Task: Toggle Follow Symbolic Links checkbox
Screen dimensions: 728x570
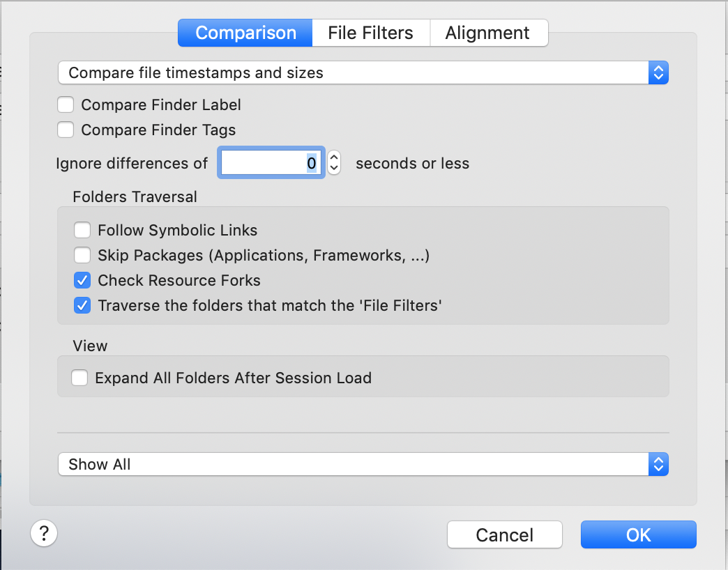Action: (x=82, y=231)
